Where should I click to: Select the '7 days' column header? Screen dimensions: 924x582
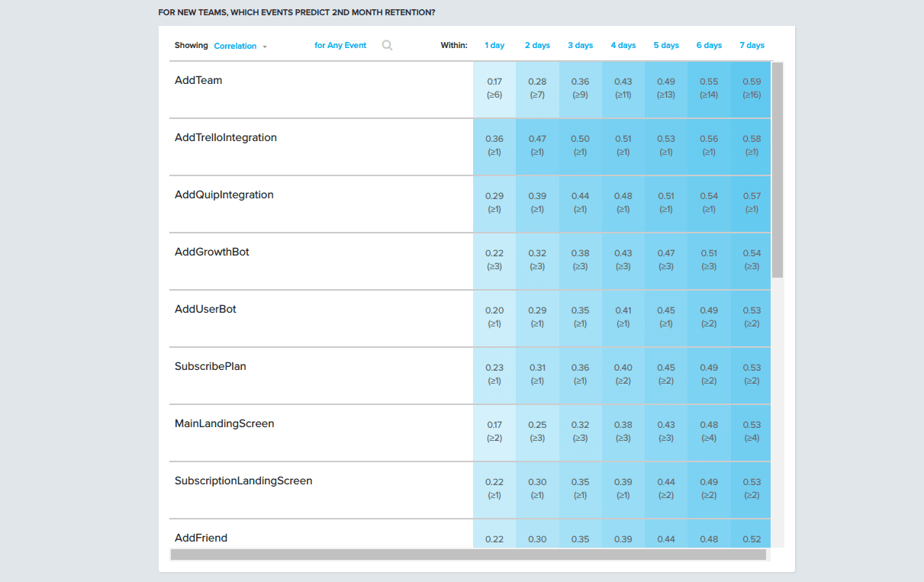tap(752, 46)
